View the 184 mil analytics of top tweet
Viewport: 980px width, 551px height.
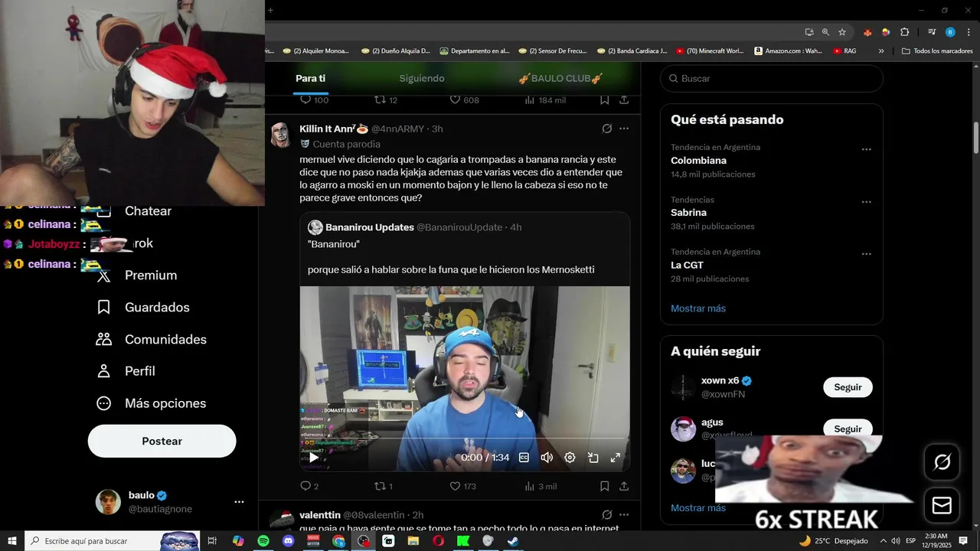click(529, 100)
